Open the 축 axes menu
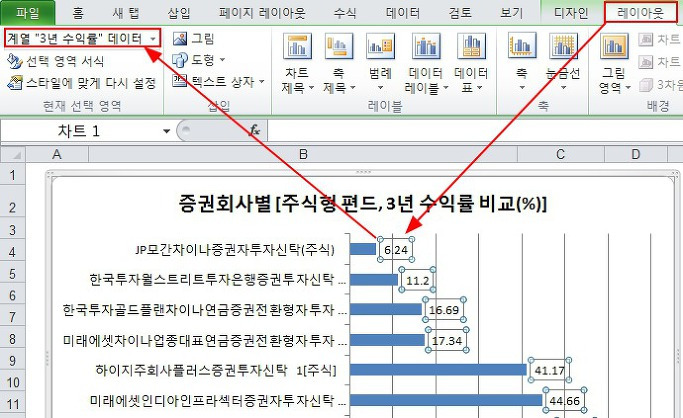This screenshot has width=683, height=418. click(521, 63)
